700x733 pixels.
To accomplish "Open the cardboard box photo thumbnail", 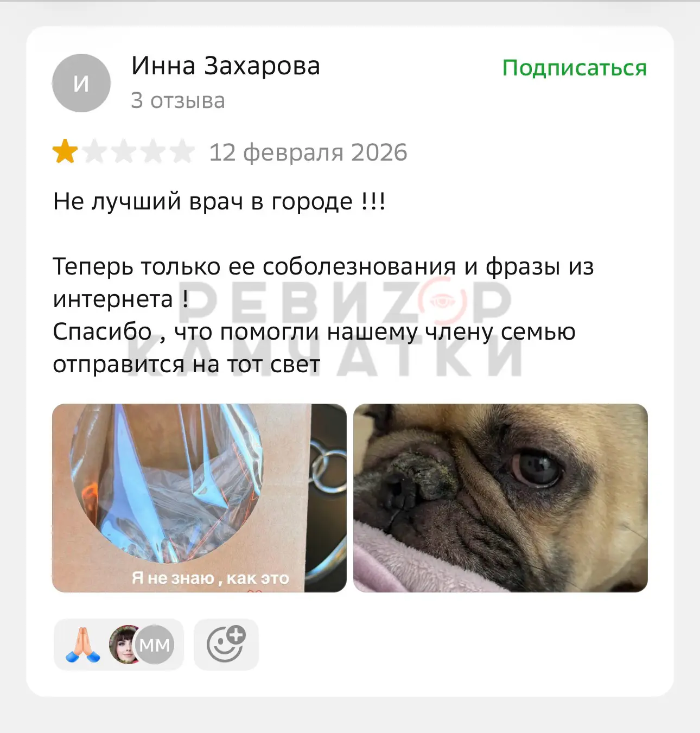I will 199,498.
